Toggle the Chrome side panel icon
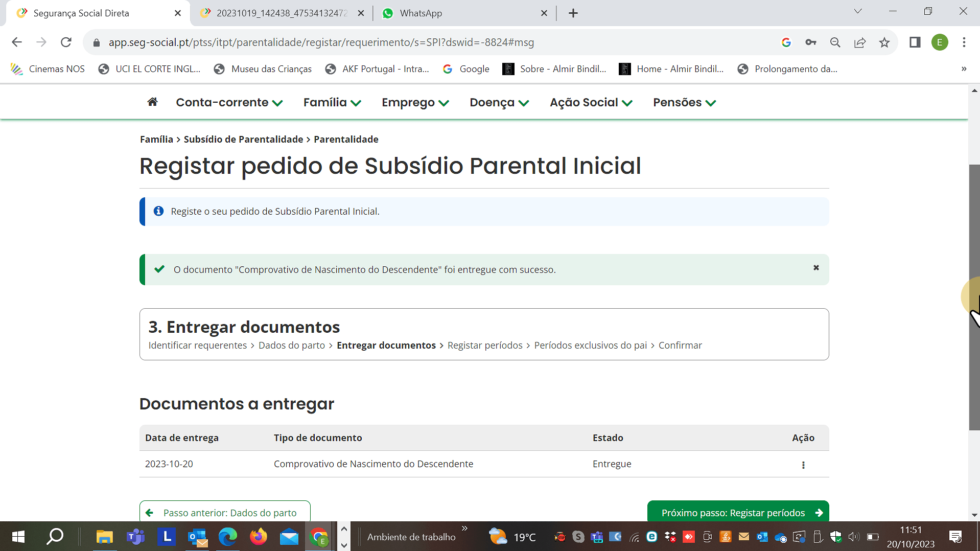 pyautogui.click(x=915, y=42)
